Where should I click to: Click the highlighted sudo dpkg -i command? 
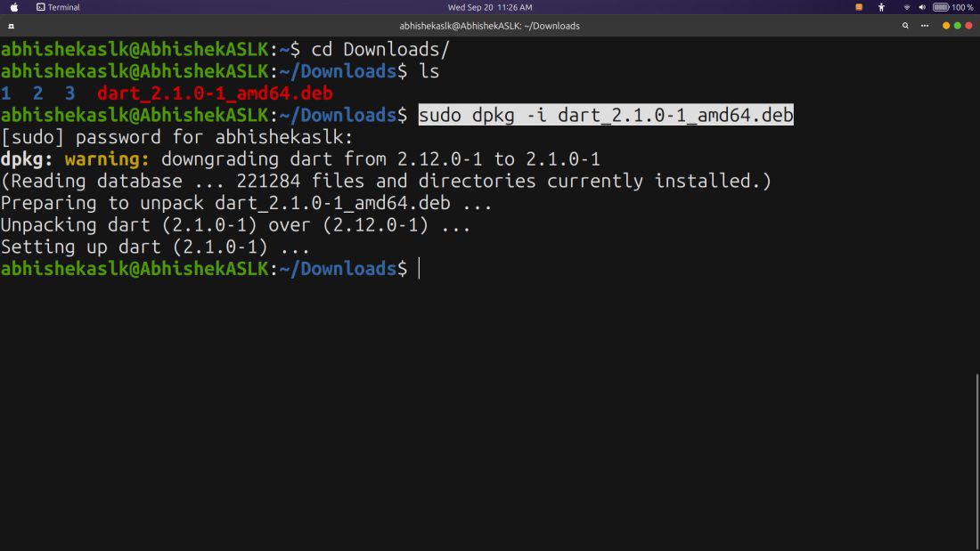[606, 115]
